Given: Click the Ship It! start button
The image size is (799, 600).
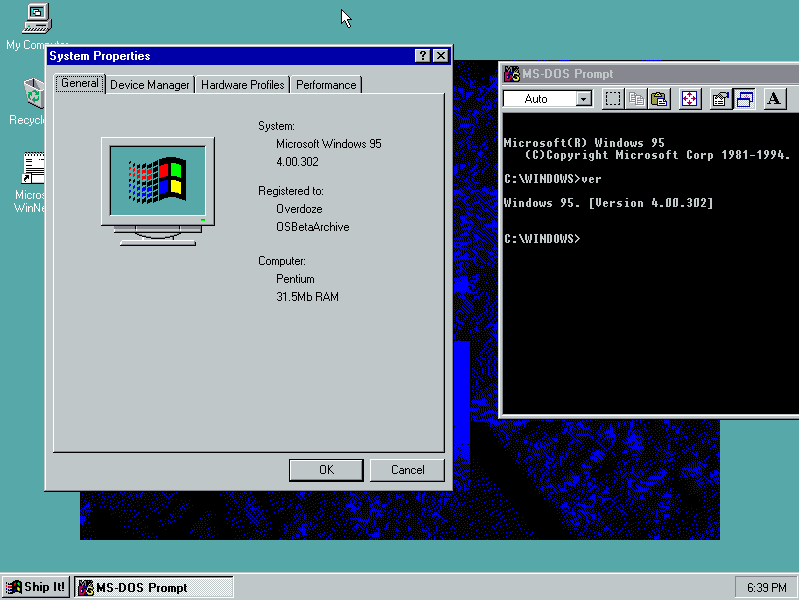Looking at the screenshot, I should click(x=36, y=587).
